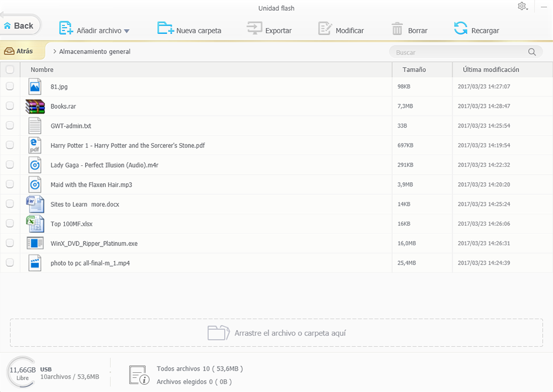Check the box for 81.jpg
The image size is (553, 392).
point(10,86)
